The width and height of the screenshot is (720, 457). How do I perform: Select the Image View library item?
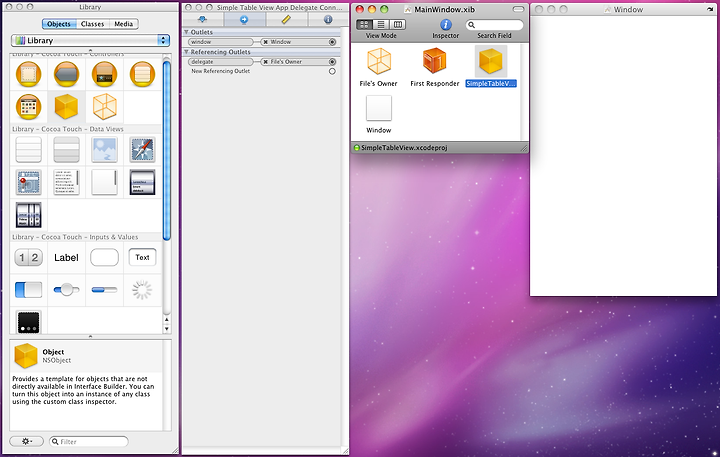click(x=104, y=149)
